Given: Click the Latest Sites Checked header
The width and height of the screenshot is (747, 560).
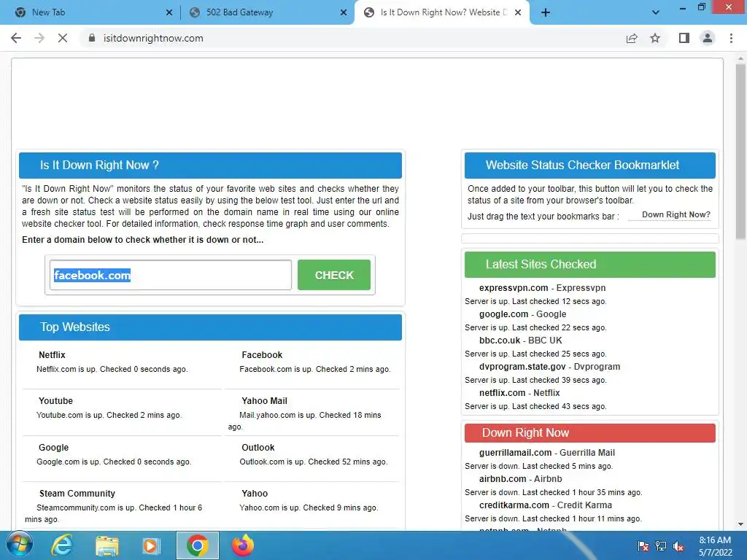Looking at the screenshot, I should pos(589,264).
